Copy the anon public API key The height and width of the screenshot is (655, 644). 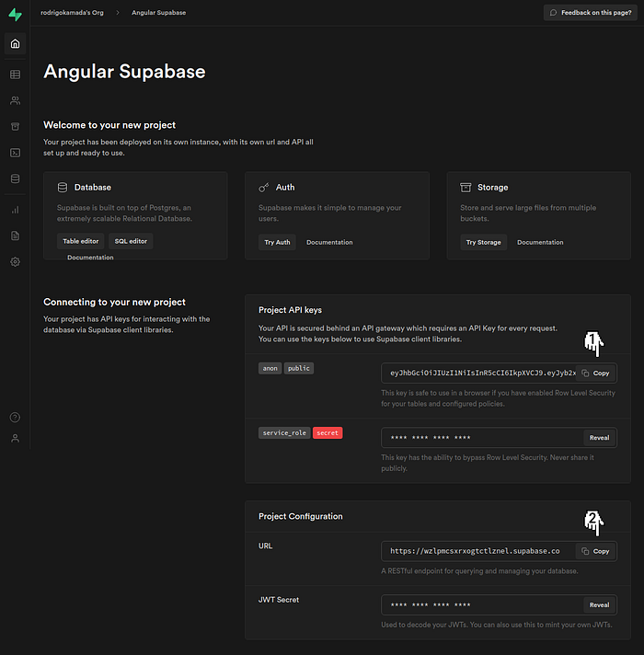click(595, 373)
